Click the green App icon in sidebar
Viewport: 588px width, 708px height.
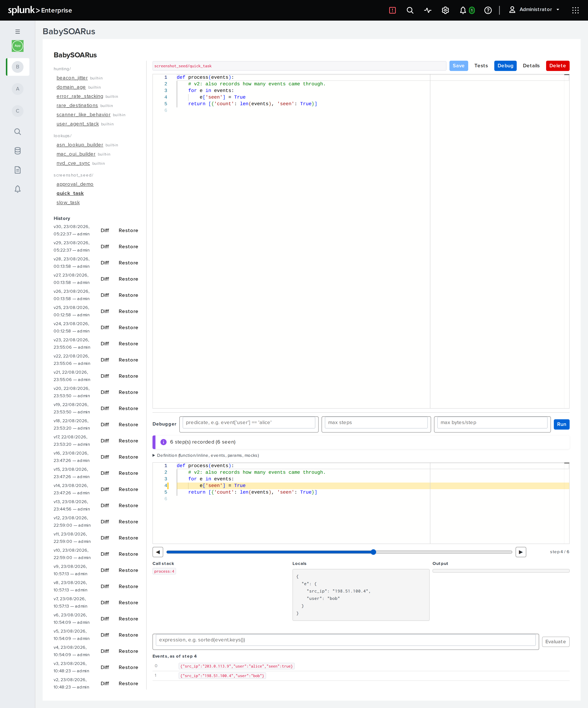[17, 46]
